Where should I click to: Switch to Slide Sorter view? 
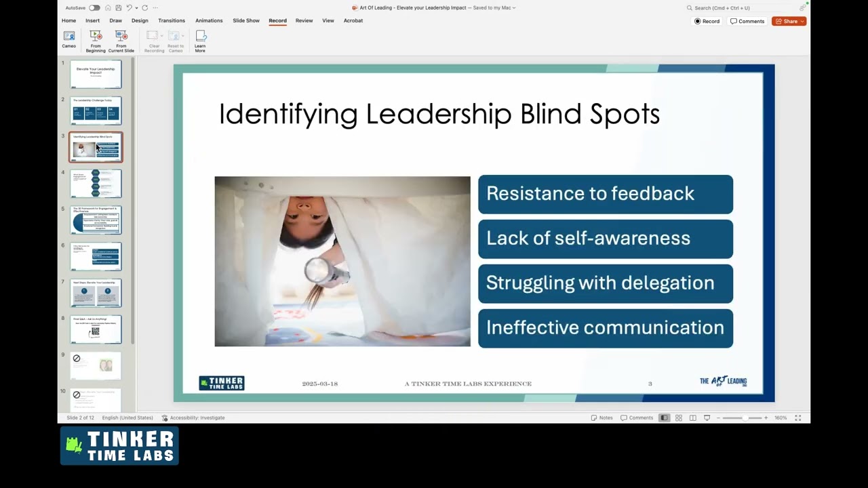678,418
